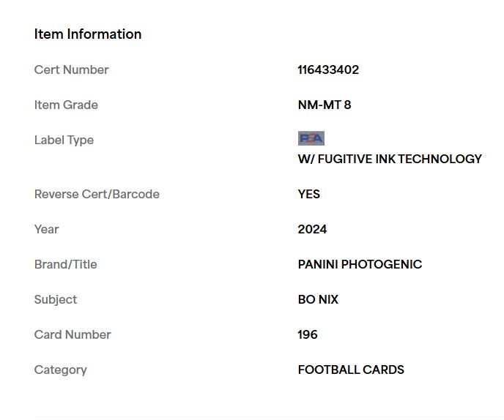Click the NM-MT 8 grade value
The width and height of the screenshot is (504, 420).
pos(325,105)
